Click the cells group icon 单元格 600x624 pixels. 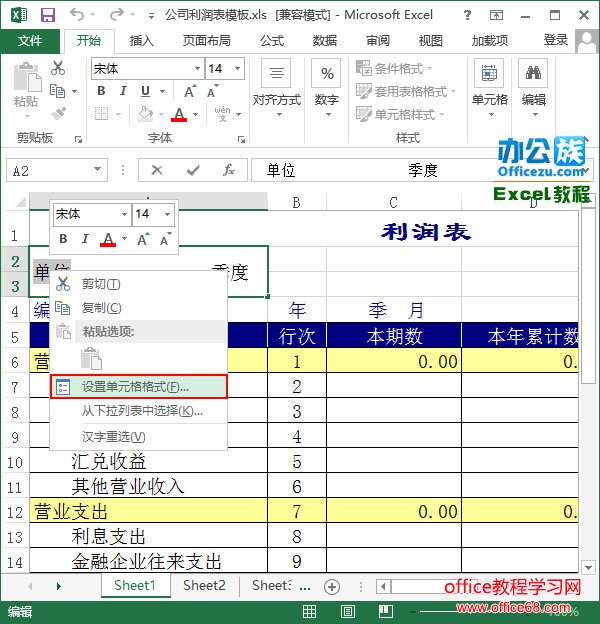pos(489,73)
